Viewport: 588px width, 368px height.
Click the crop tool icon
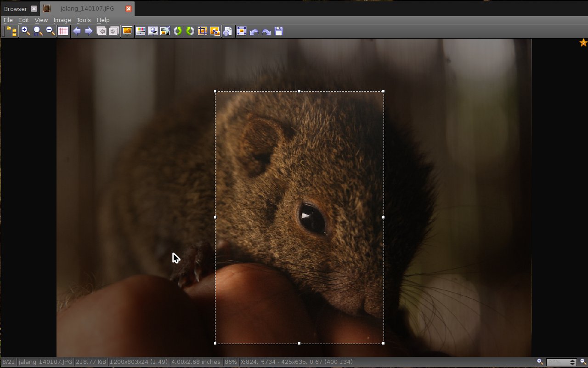pos(202,31)
